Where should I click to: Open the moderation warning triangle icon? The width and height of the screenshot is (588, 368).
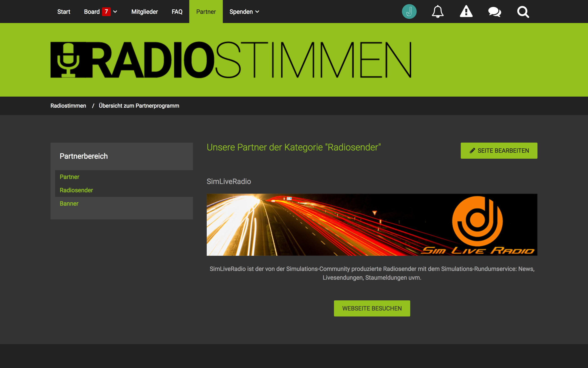[466, 11]
